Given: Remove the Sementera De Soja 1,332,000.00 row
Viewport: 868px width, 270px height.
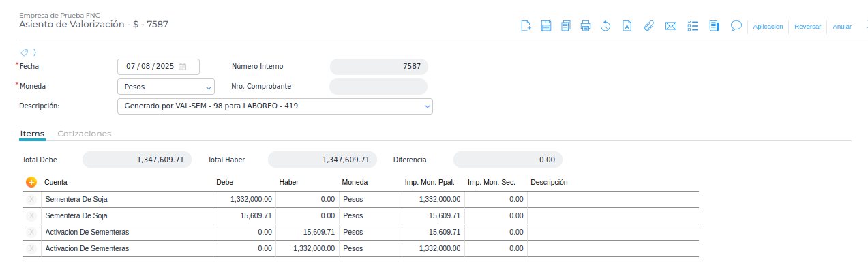Looking at the screenshot, I should pos(31,199).
